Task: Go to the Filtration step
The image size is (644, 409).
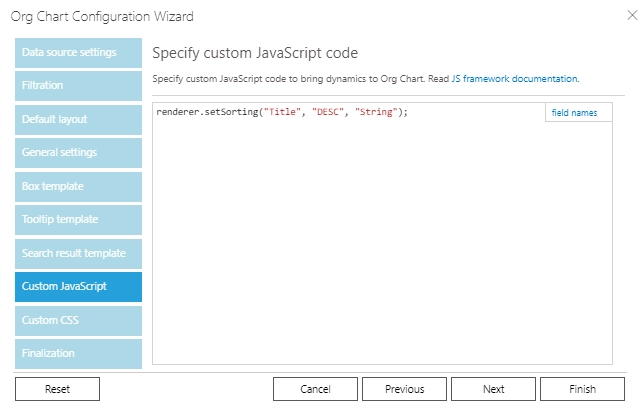Action: 78,85
